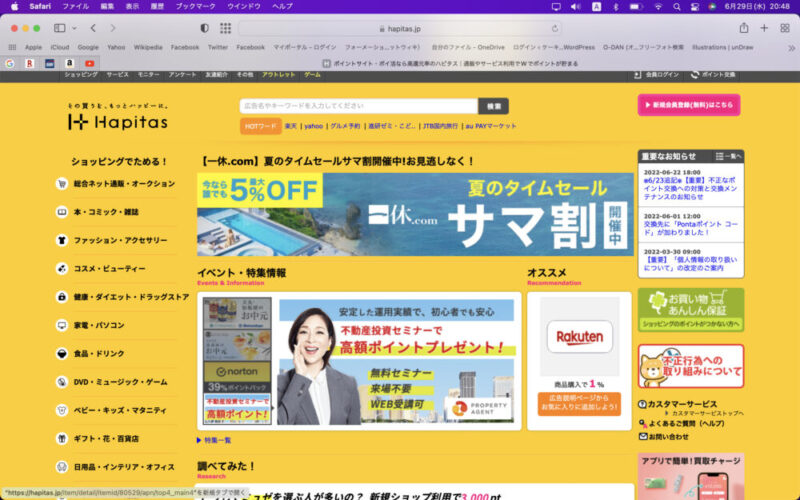The image size is (800, 500).
Task: Select the Hapitas point site tab
Action: (x=450, y=64)
